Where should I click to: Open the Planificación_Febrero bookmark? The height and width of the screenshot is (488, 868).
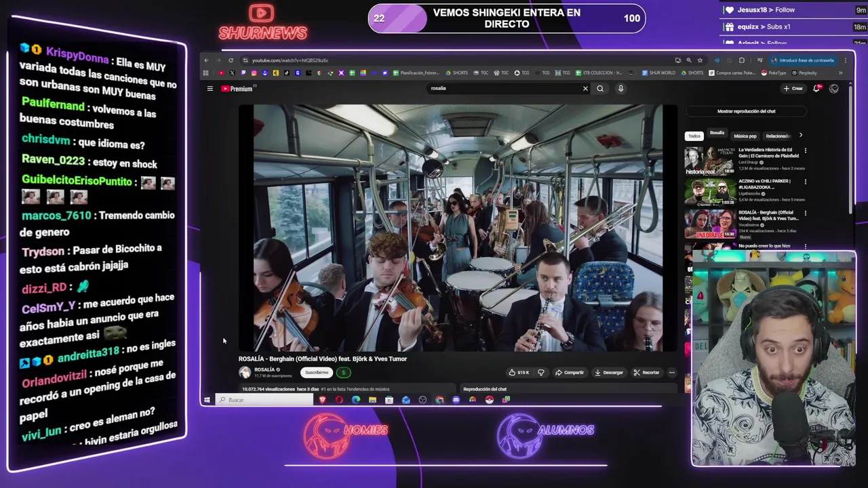tap(416, 73)
